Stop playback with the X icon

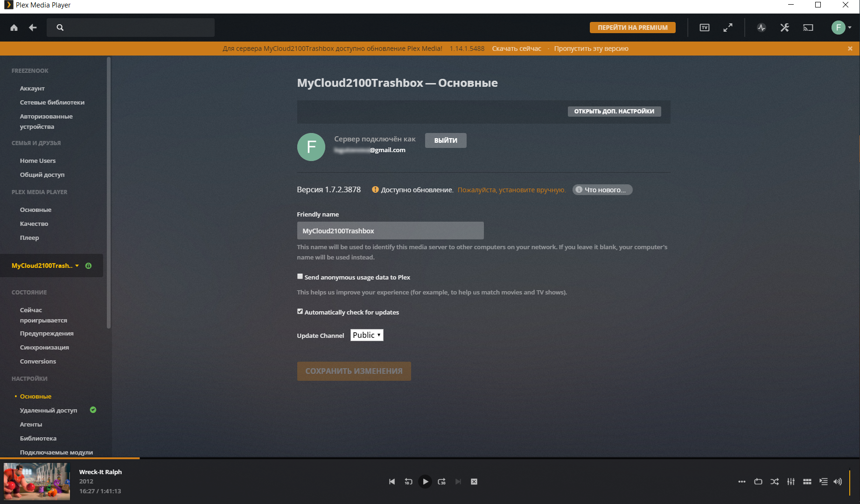tap(474, 482)
